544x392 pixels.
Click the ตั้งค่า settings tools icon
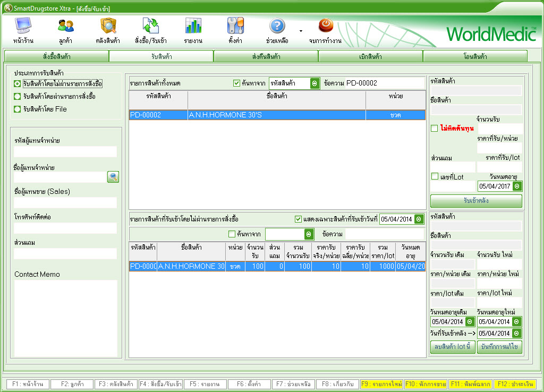point(235,26)
